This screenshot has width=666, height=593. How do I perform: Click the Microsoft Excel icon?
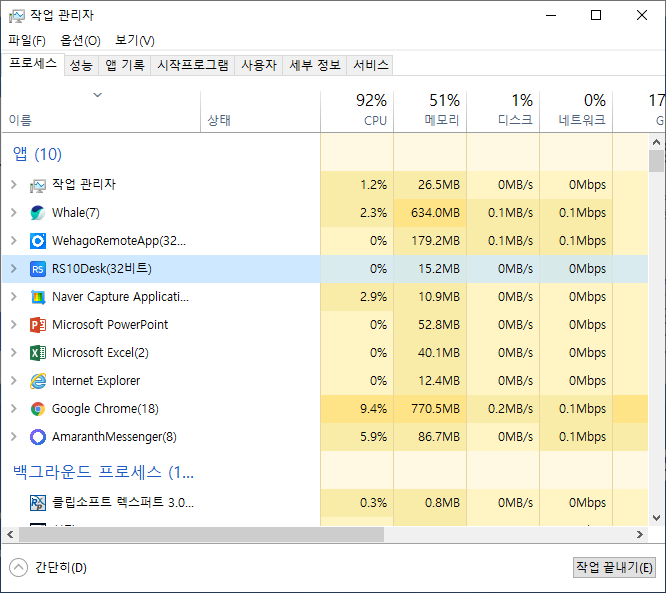(x=38, y=353)
